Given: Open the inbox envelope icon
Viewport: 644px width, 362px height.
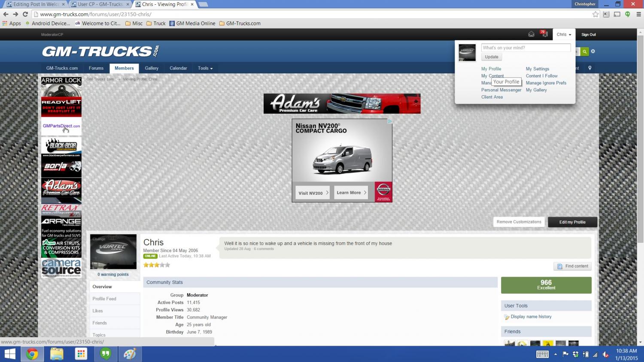Looking at the screenshot, I should pos(531,34).
